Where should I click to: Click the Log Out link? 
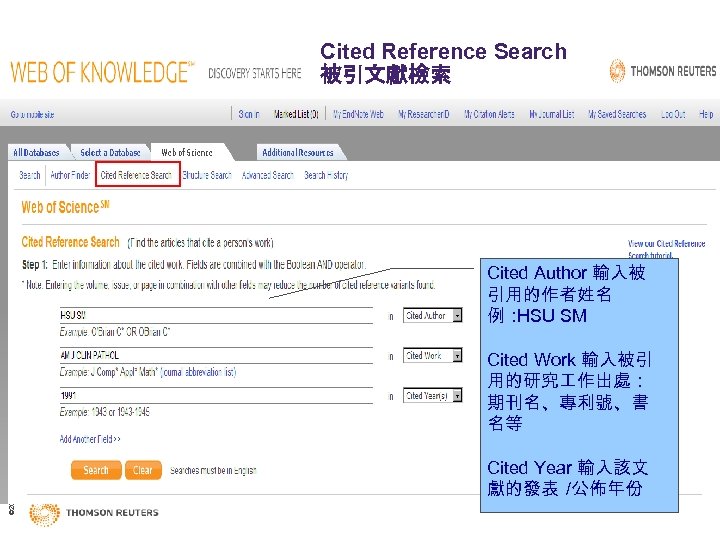pos(673,114)
